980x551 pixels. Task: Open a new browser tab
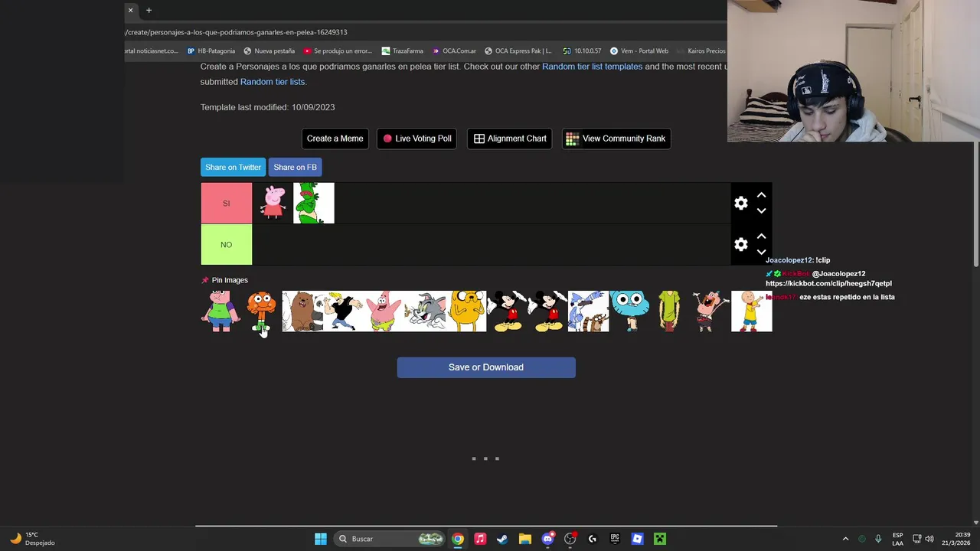click(149, 10)
